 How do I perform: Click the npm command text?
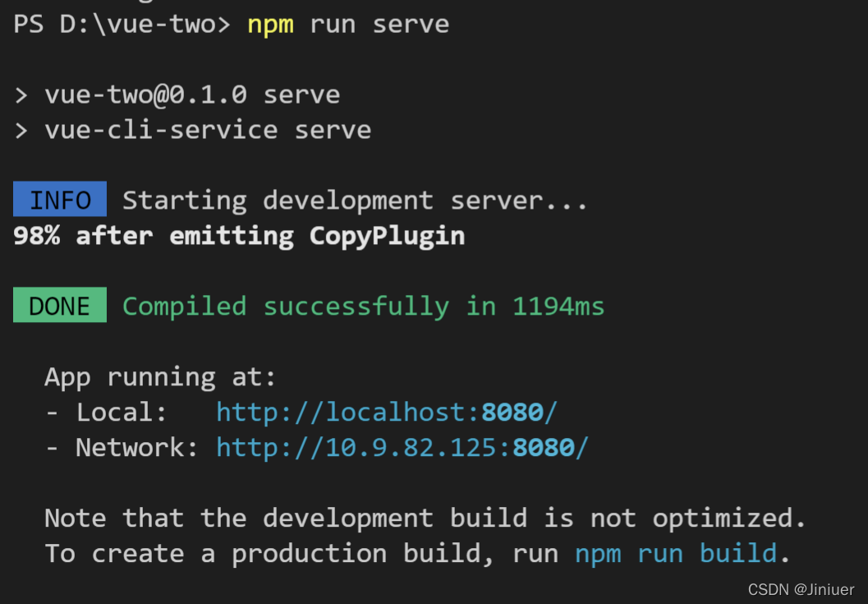(270, 24)
